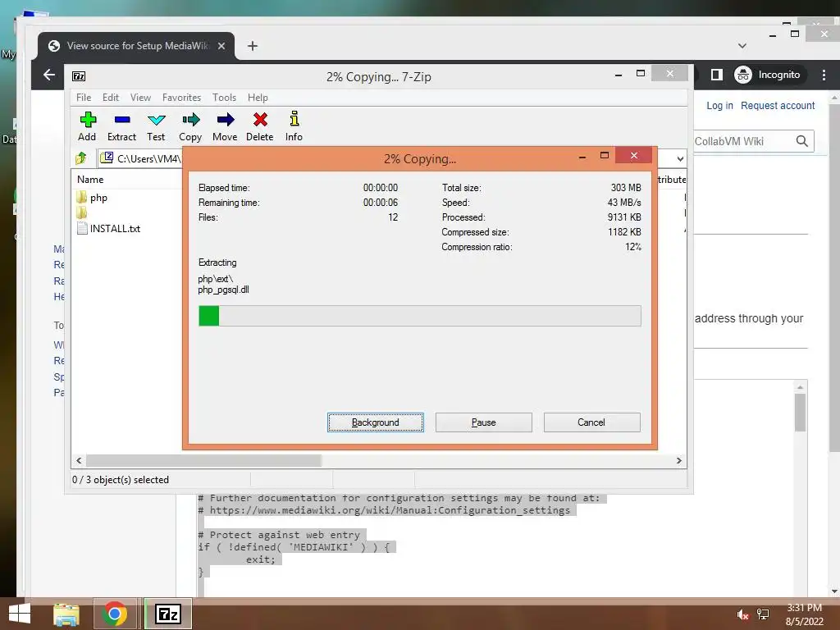The width and height of the screenshot is (840, 630).
Task: Maximize the Copying progress dialog
Action: coord(605,155)
